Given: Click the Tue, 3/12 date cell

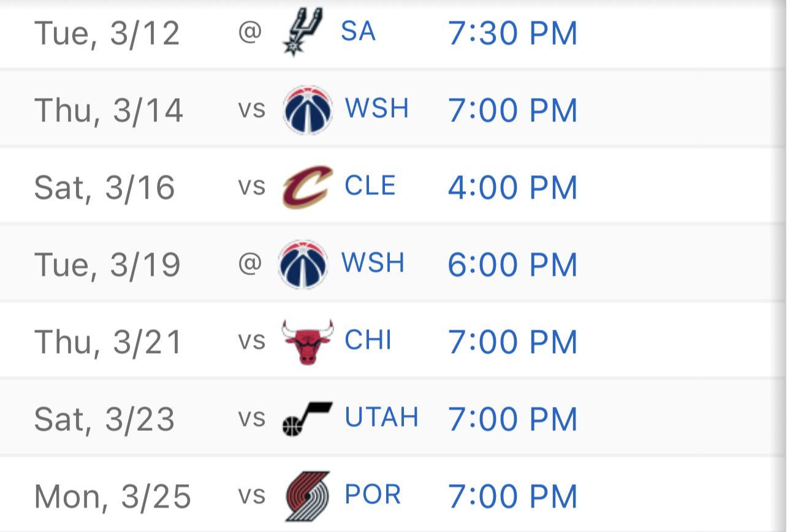Looking at the screenshot, I should [107, 33].
